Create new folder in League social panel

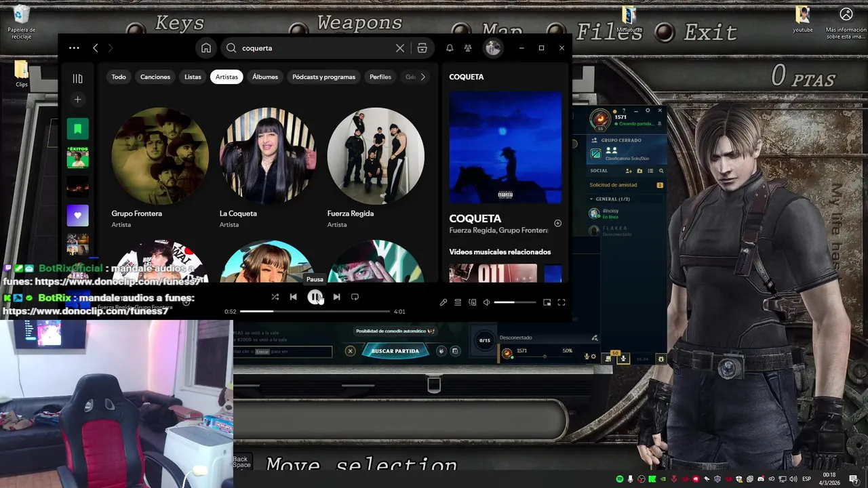(639, 171)
